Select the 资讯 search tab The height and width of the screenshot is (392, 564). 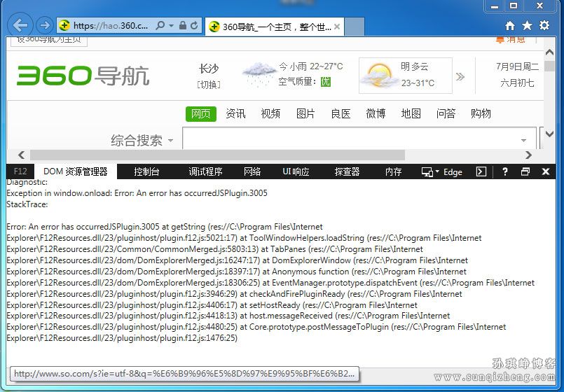[x=235, y=114]
